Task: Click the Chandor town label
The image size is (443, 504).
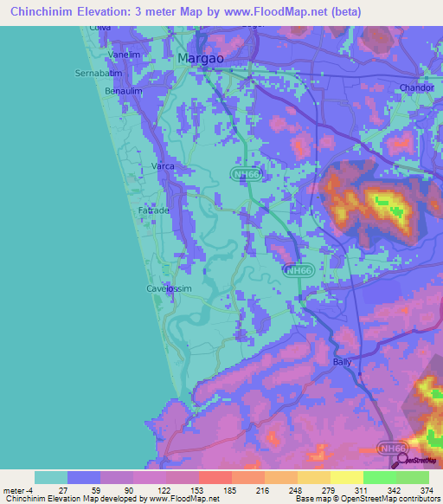Action: [x=417, y=87]
